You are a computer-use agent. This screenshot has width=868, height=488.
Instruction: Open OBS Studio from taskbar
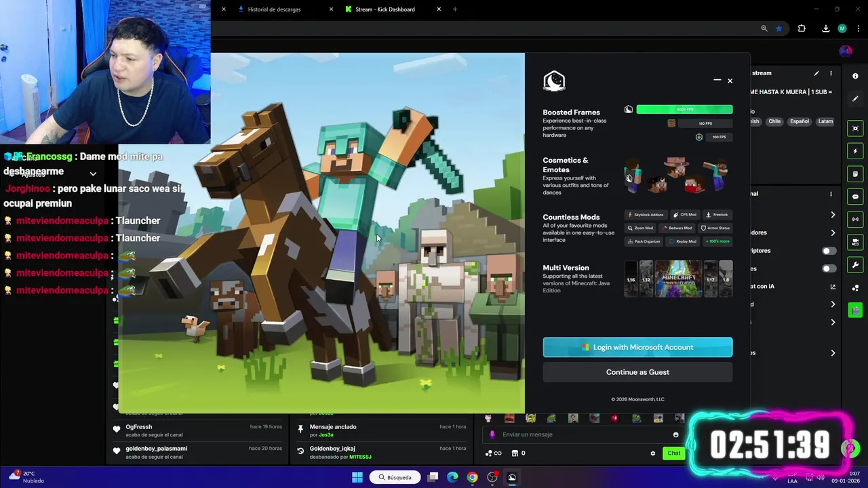click(492, 477)
